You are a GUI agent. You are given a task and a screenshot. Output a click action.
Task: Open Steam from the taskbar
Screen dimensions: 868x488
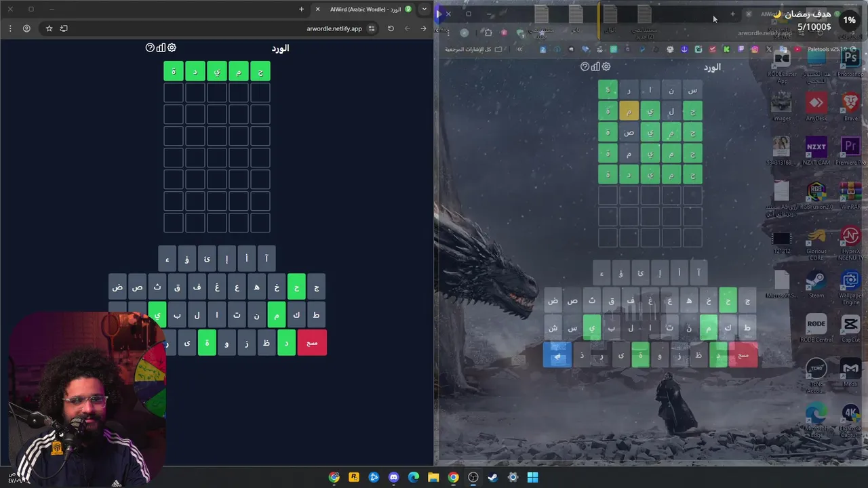tap(493, 477)
